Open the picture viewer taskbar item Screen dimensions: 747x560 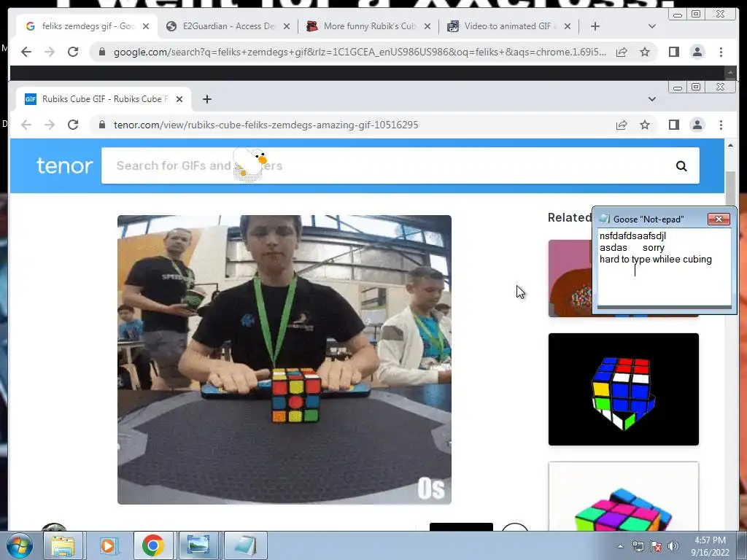(198, 545)
